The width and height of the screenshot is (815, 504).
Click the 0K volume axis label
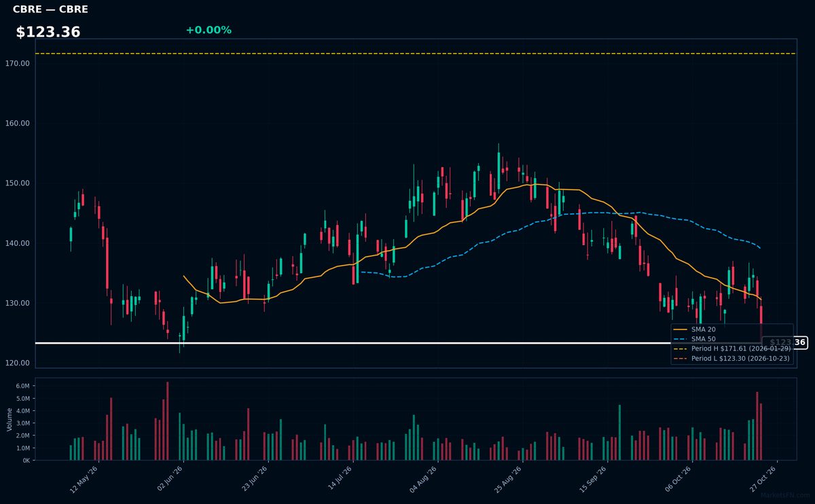pyautogui.click(x=26, y=461)
